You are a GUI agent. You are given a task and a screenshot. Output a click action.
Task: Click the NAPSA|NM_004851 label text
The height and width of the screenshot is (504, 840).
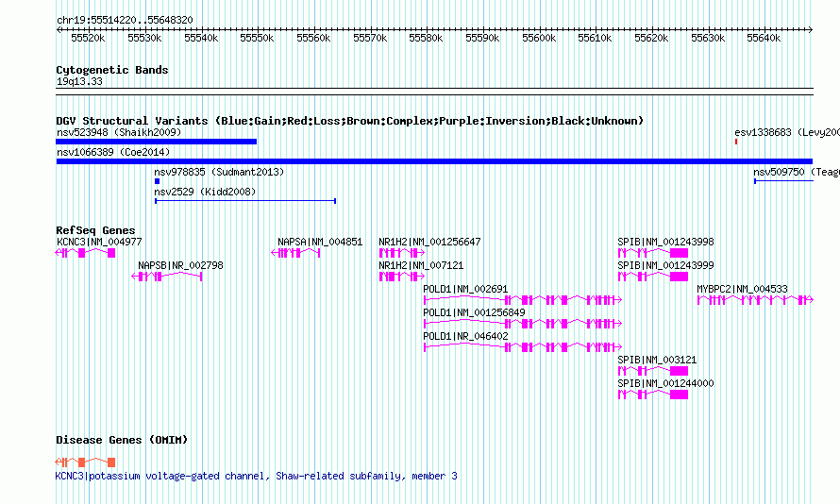coord(320,242)
